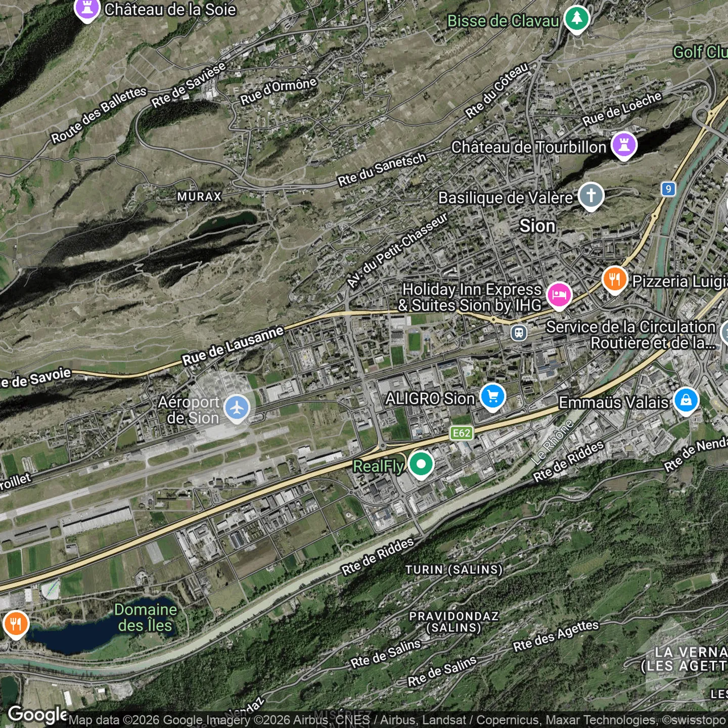Click the Rte du Côteau road label
The height and width of the screenshot is (728, 728).
[497, 91]
